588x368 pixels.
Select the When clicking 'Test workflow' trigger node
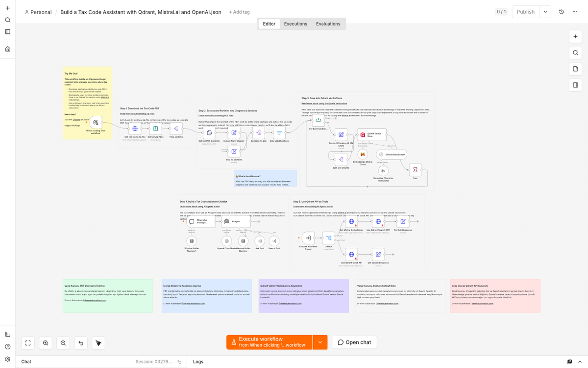(x=96, y=123)
